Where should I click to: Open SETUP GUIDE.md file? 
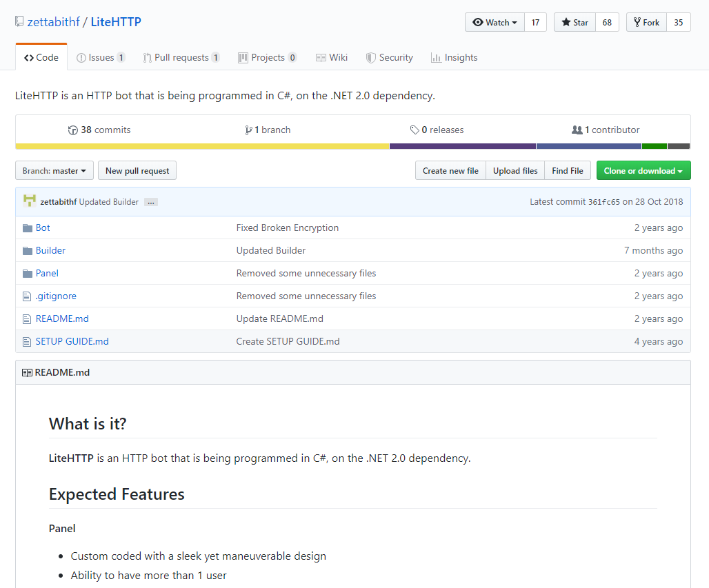click(72, 342)
